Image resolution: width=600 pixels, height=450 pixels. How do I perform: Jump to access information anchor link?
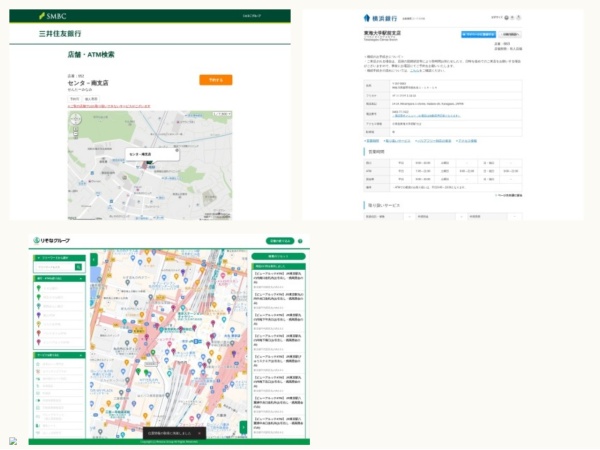466,141
